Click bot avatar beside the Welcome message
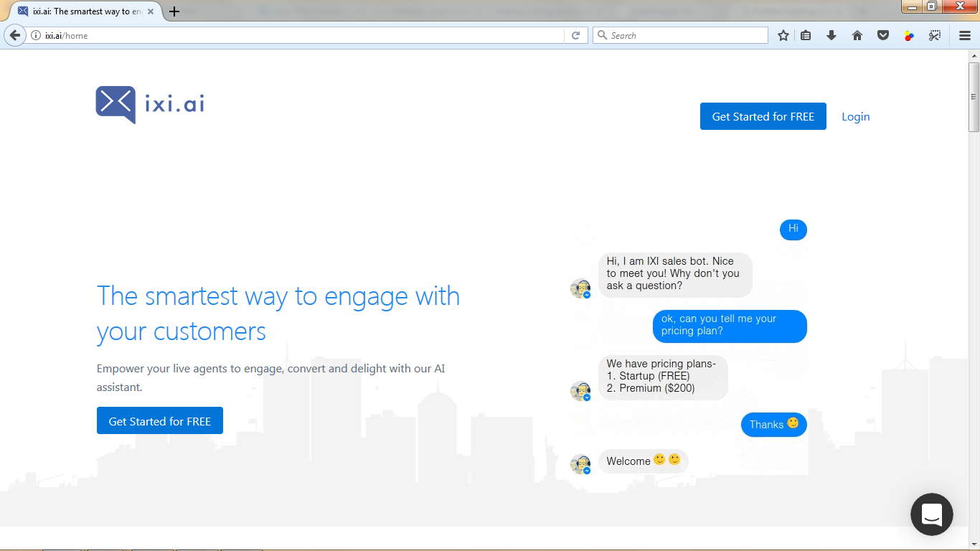980x551 pixels. 580,464
